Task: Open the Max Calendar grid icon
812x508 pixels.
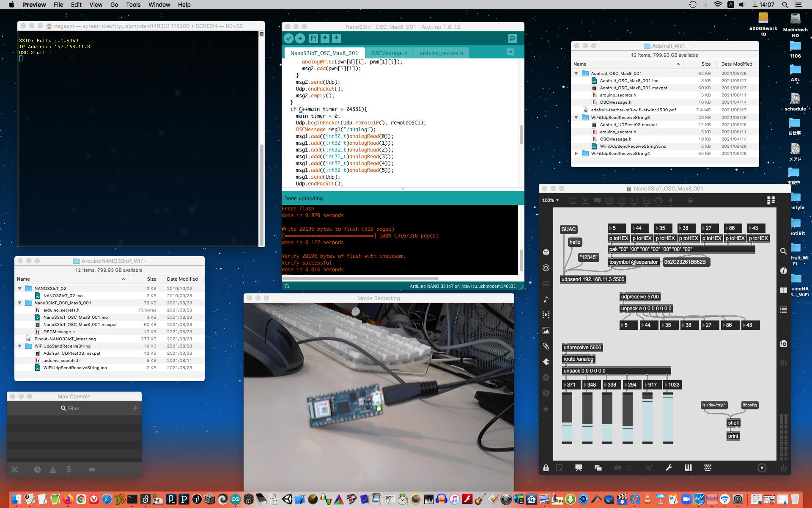Action: 771,200
